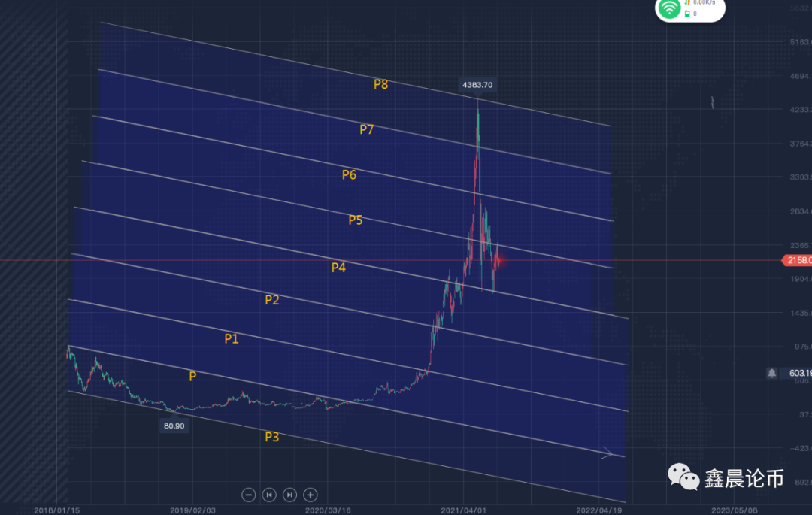Select the P1 channel label
The height and width of the screenshot is (515, 812).
coord(232,339)
